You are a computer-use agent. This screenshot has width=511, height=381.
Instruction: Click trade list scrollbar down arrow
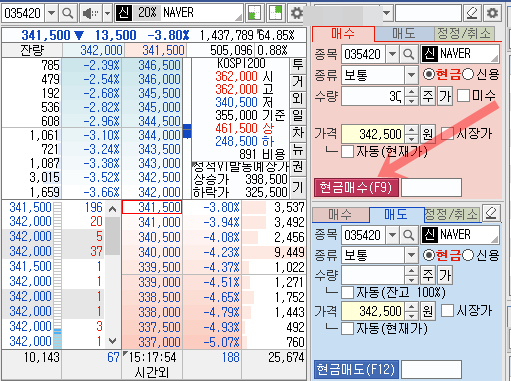coord(112,341)
